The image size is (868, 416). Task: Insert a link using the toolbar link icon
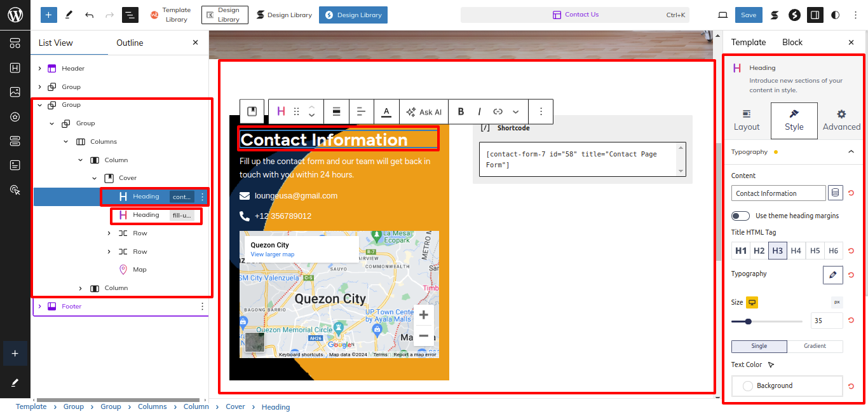[x=498, y=111]
